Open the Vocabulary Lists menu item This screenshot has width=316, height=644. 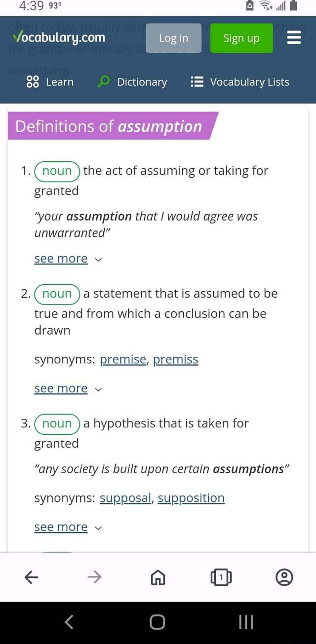point(240,82)
